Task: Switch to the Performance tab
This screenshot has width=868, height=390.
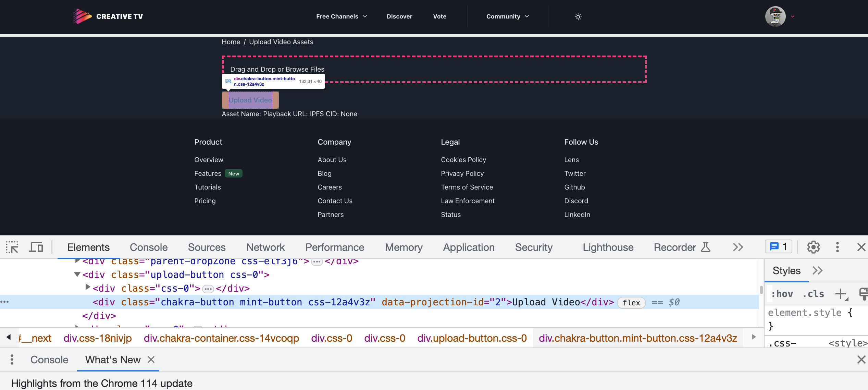Action: tap(335, 247)
